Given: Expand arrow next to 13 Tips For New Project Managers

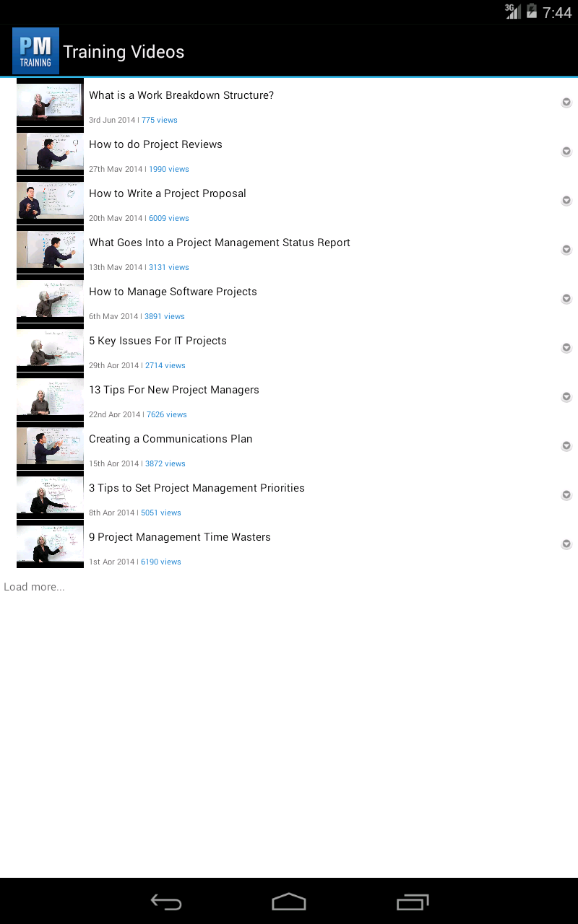Looking at the screenshot, I should (x=566, y=397).
